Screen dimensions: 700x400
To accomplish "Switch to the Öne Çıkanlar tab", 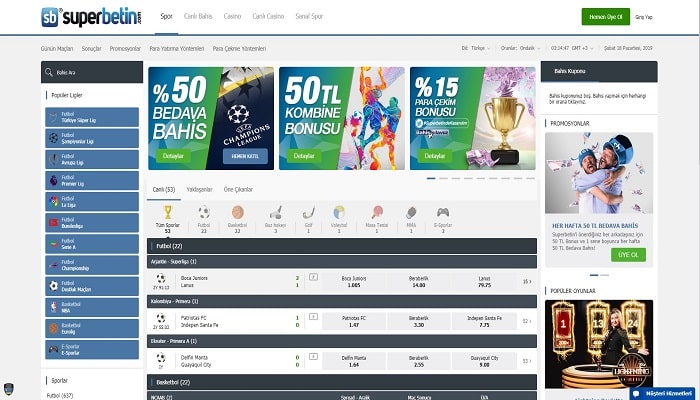I will click(x=236, y=189).
